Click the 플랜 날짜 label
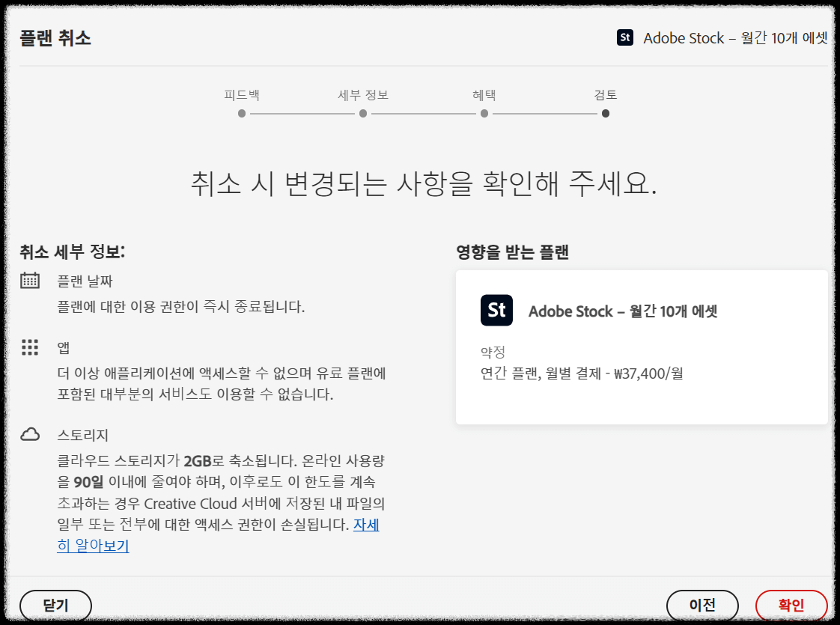This screenshot has width=840, height=625. pyautogui.click(x=85, y=281)
